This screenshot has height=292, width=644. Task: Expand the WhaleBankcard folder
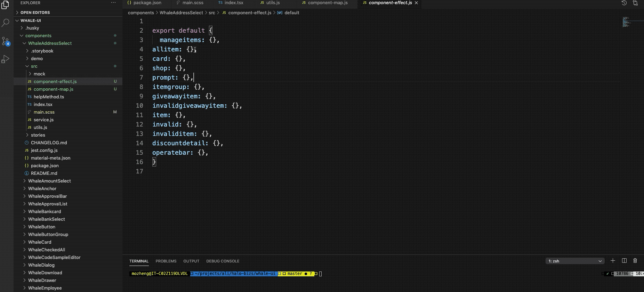[68, 212]
